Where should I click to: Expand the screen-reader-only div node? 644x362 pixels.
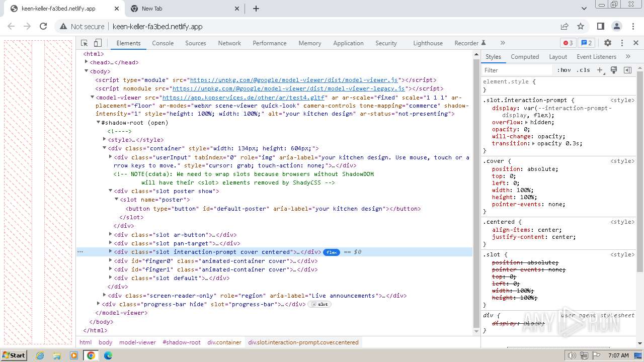[105, 295]
